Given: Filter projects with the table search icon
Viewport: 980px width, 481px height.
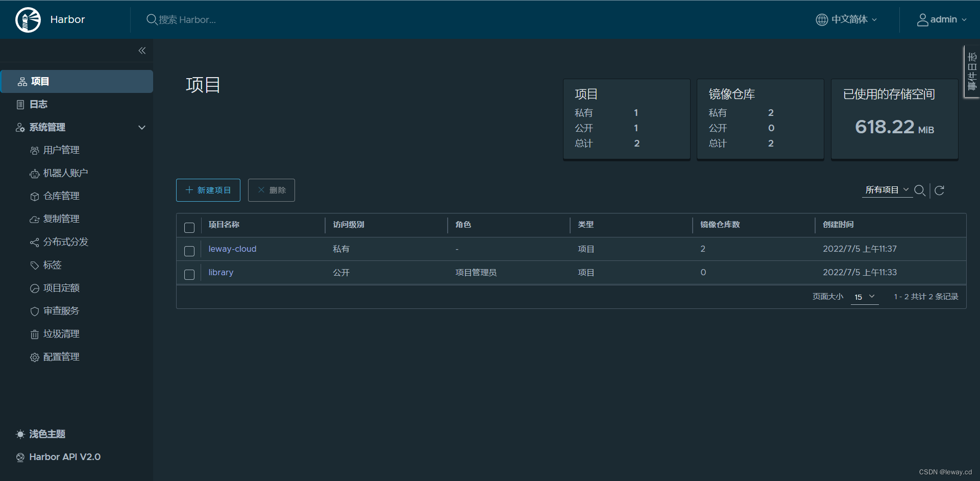Looking at the screenshot, I should click(920, 190).
